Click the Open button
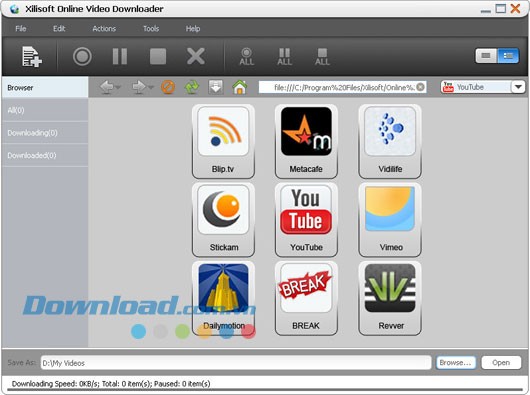The width and height of the screenshot is (530, 395). 501,363
